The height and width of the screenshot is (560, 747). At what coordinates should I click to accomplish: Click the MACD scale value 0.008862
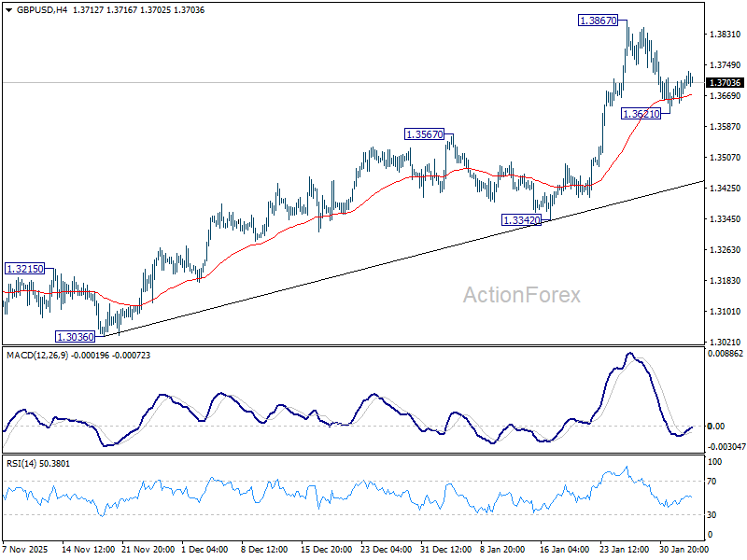726,354
